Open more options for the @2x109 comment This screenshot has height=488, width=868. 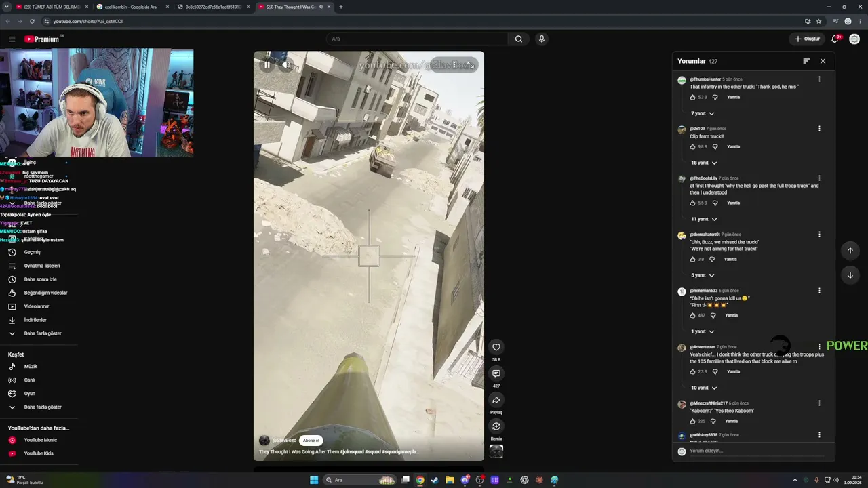pyautogui.click(x=819, y=129)
